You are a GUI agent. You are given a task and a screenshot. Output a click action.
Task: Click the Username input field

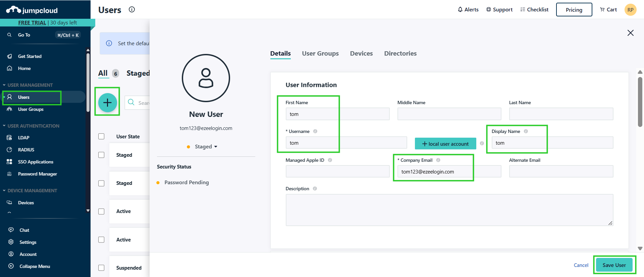[x=346, y=143]
